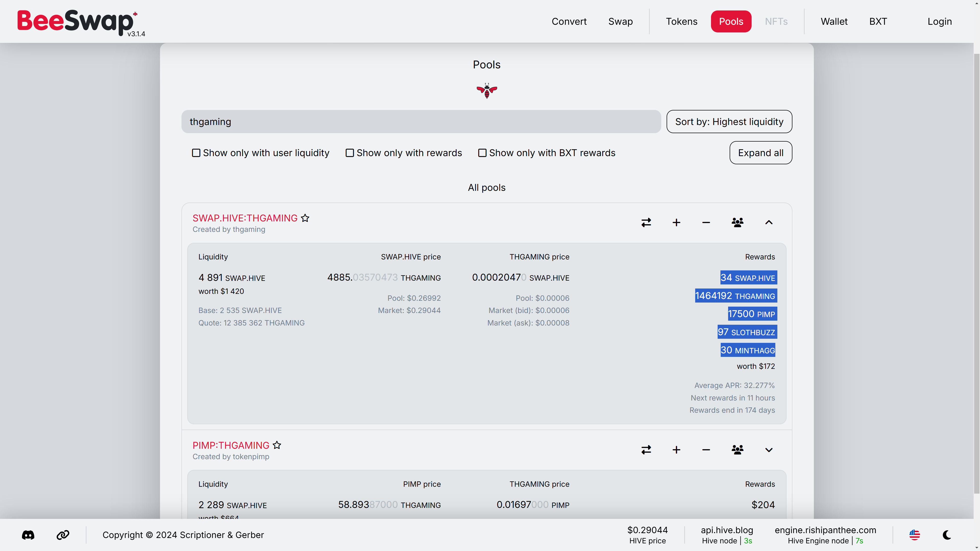Go to the Tokens tab
Viewport: 980px width, 551px height.
coord(681,21)
